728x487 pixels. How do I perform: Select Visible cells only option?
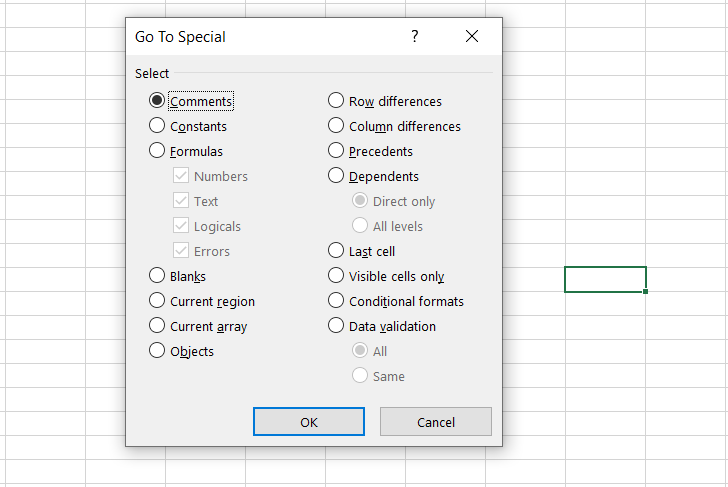[336, 276]
